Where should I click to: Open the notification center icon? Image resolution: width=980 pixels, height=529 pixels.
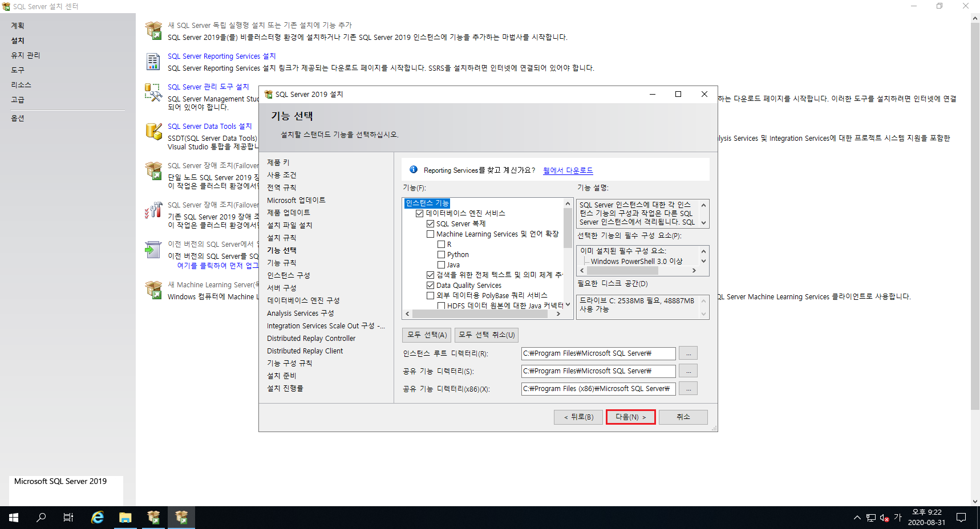click(x=961, y=518)
